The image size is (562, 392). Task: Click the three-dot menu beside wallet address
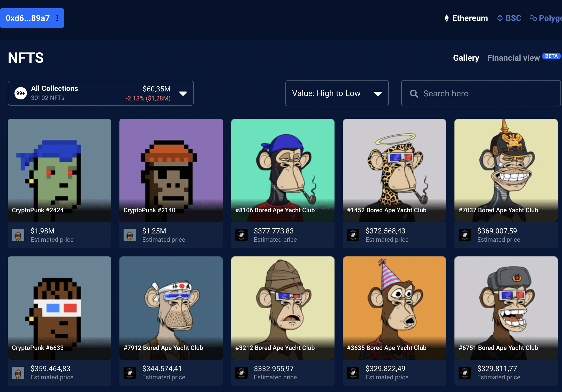57,18
